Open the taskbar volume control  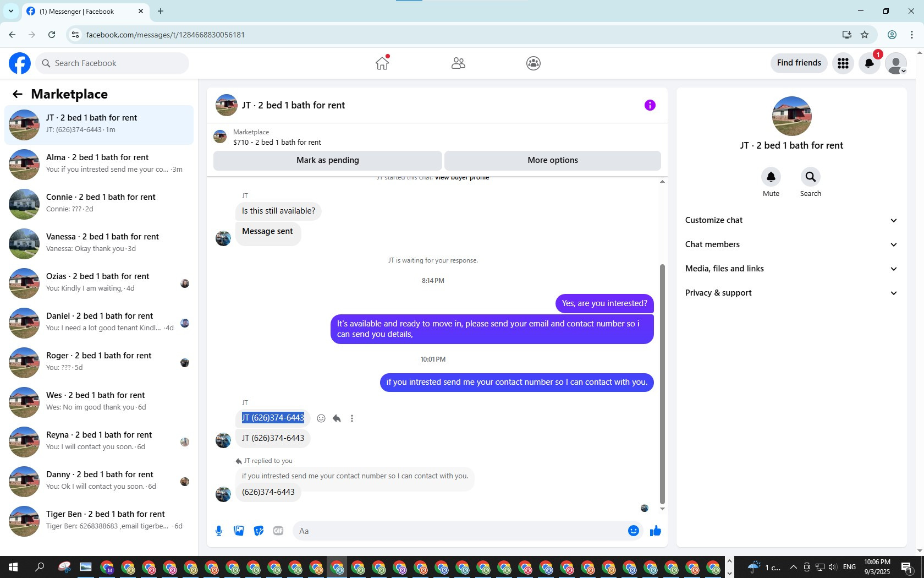(832, 567)
